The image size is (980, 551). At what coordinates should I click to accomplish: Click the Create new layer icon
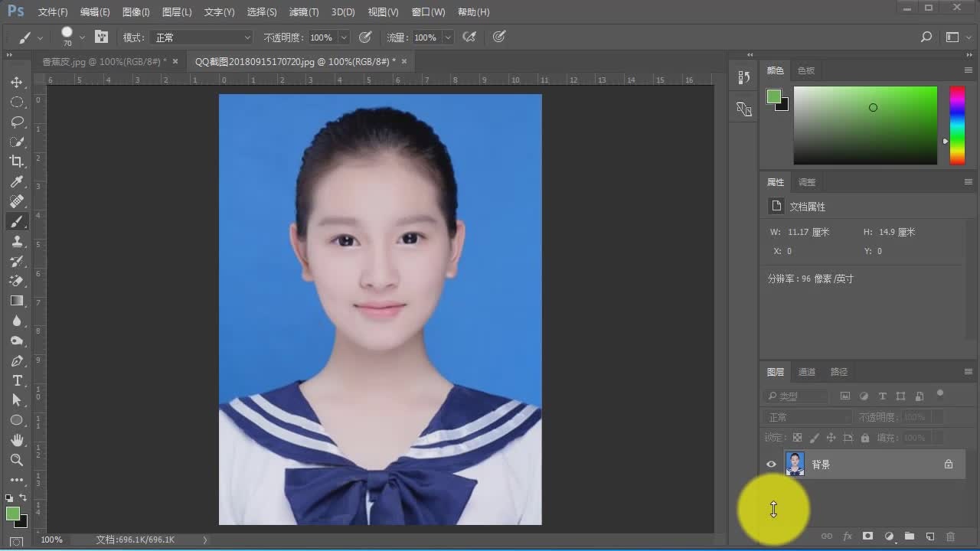pos(930,536)
